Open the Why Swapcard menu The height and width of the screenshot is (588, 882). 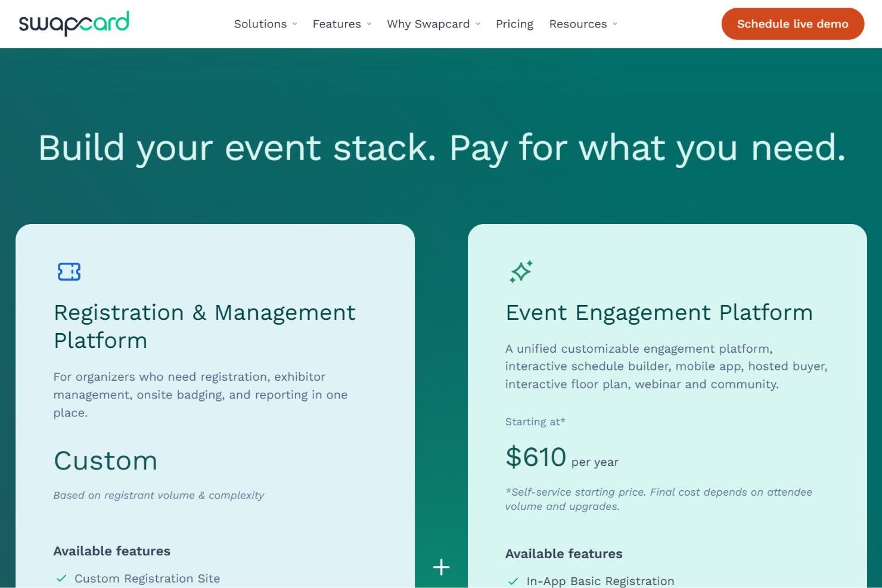pos(428,24)
